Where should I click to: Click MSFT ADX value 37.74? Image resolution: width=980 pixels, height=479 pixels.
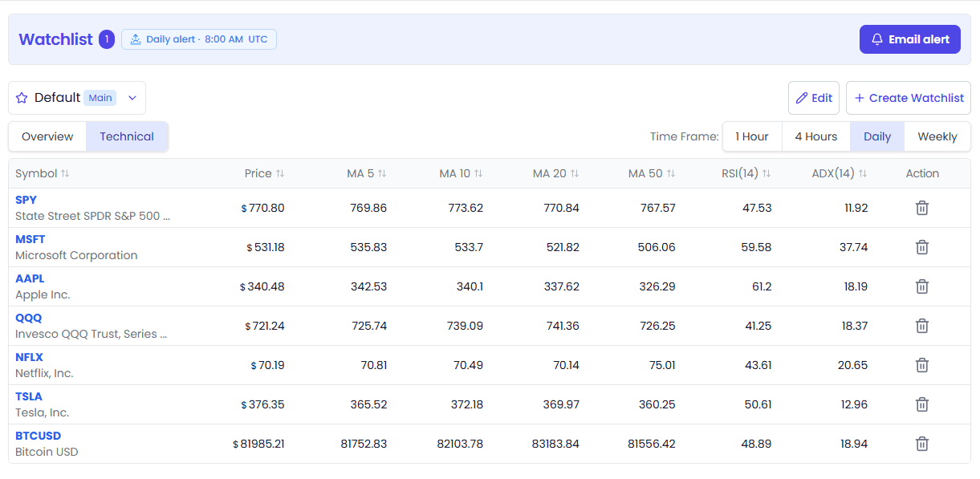click(x=853, y=247)
